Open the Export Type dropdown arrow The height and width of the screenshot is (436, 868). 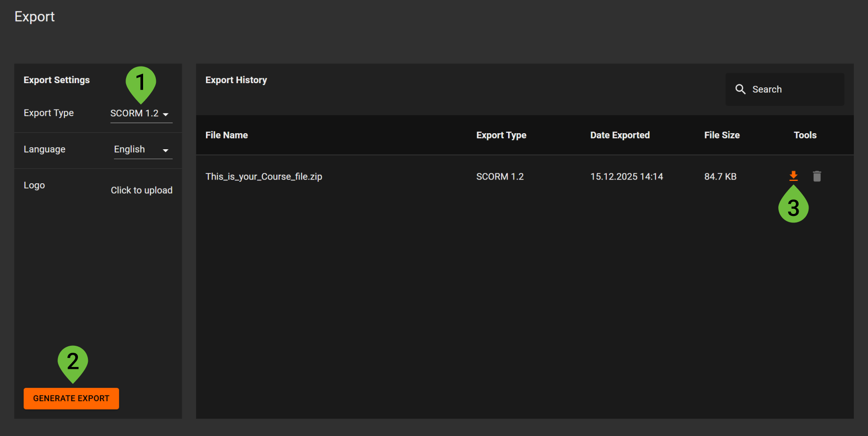tap(166, 114)
